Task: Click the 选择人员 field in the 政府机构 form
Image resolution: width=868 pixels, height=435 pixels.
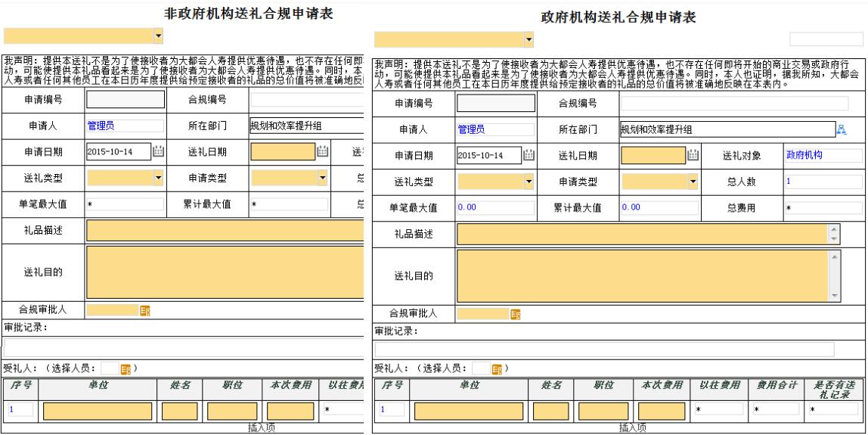Action: (481, 368)
